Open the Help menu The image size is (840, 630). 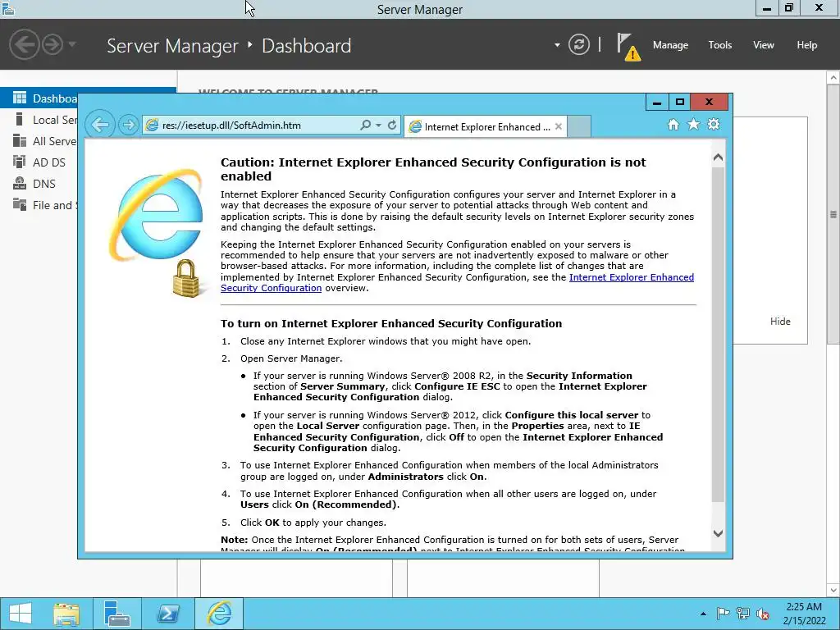[806, 45]
